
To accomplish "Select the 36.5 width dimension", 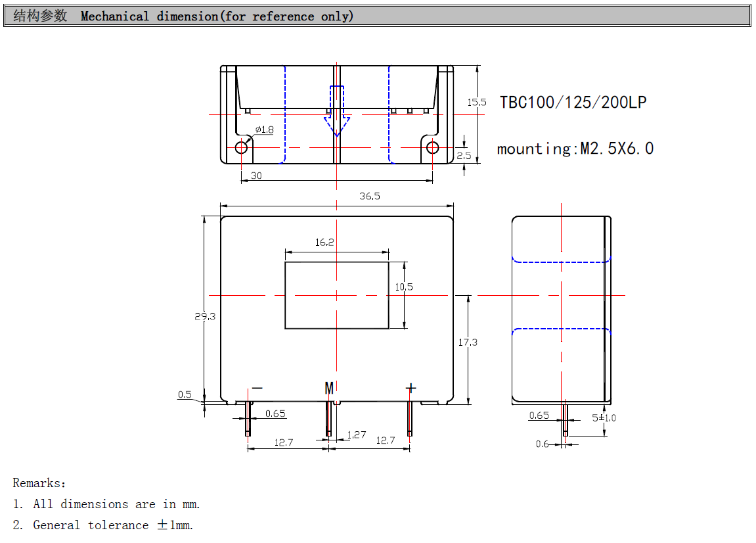I will [x=370, y=196].
